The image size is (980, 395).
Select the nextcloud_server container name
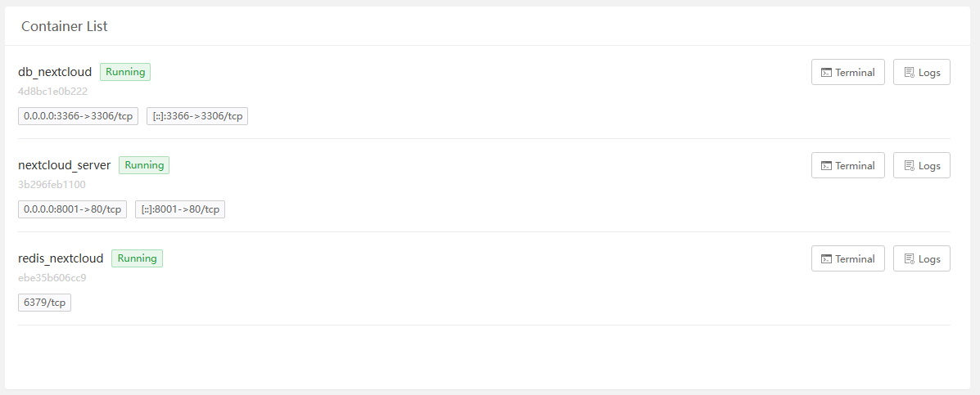[64, 165]
